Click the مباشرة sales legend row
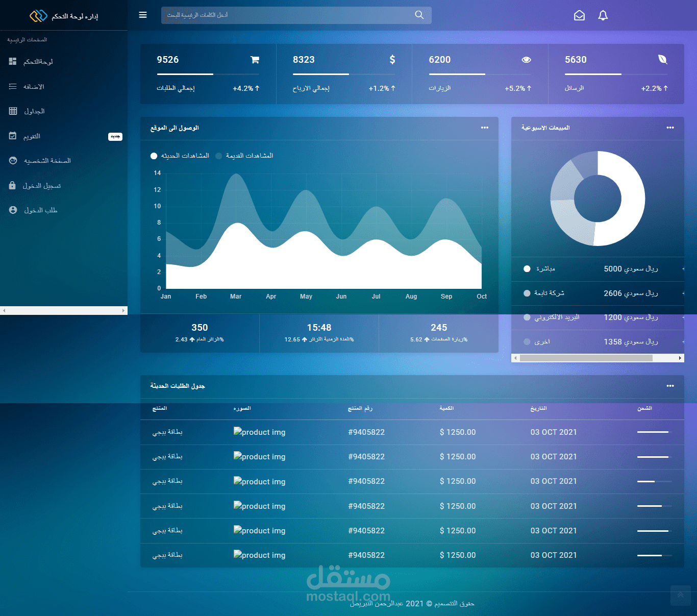Screen dimensions: 697x616 click(598, 269)
